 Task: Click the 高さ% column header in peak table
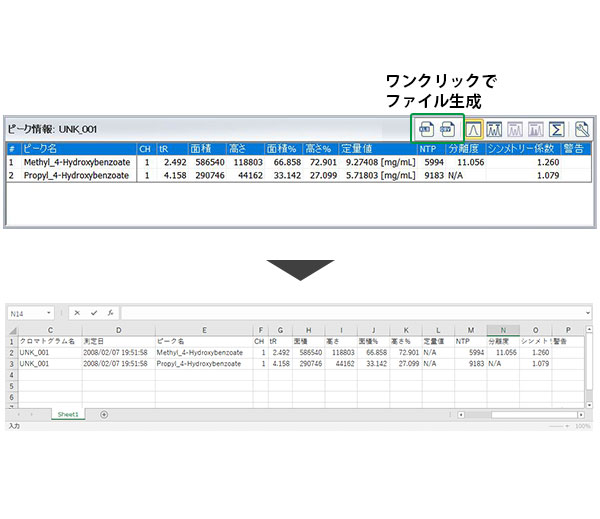click(x=321, y=149)
